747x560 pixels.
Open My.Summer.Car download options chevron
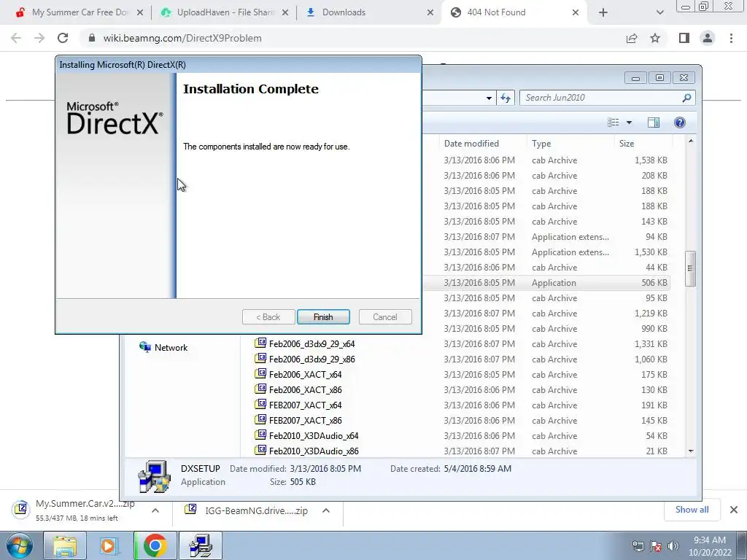[155, 510]
